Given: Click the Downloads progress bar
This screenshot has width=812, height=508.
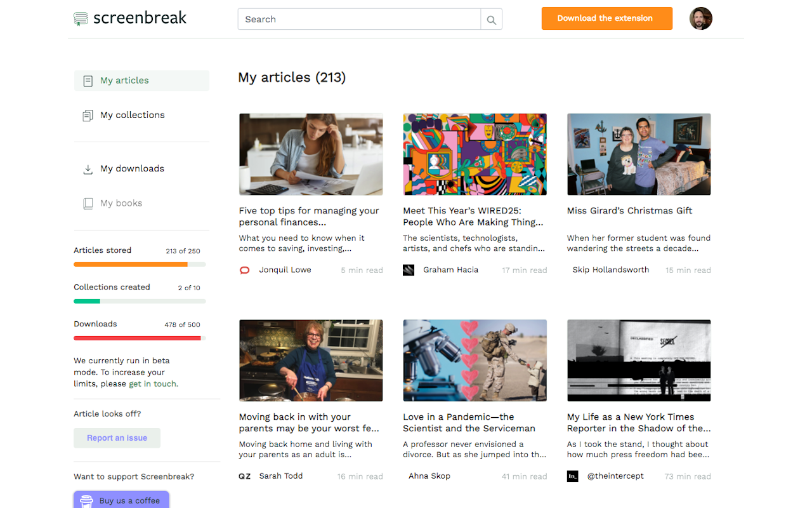Looking at the screenshot, I should coord(138,338).
